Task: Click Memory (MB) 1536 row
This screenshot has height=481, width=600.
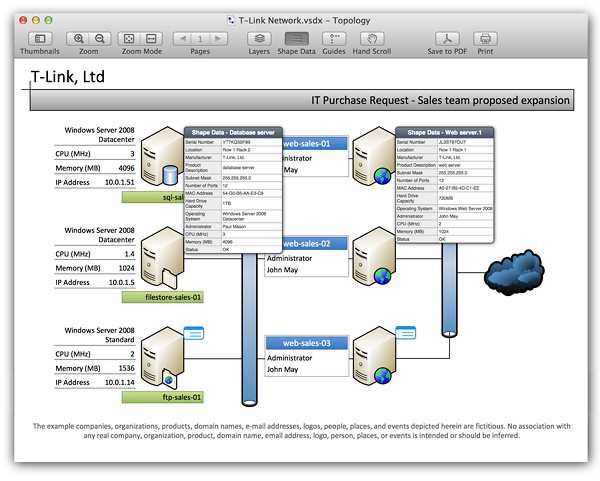Action: click(95, 368)
